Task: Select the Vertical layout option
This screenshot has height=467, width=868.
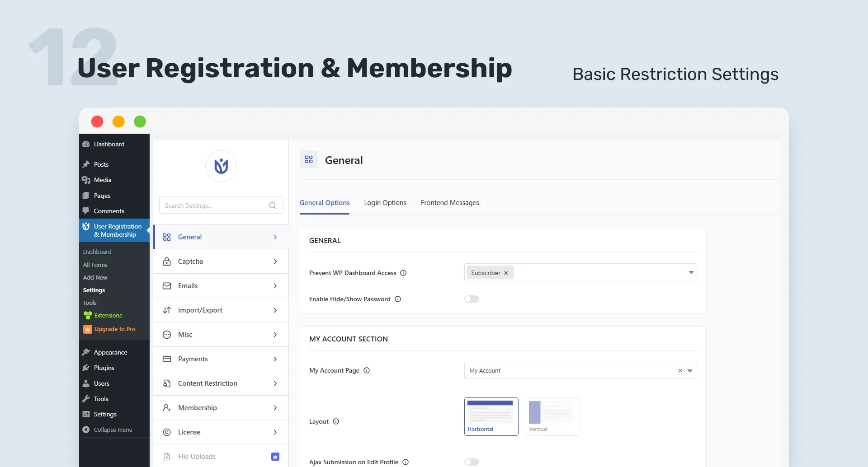Action: point(553,416)
